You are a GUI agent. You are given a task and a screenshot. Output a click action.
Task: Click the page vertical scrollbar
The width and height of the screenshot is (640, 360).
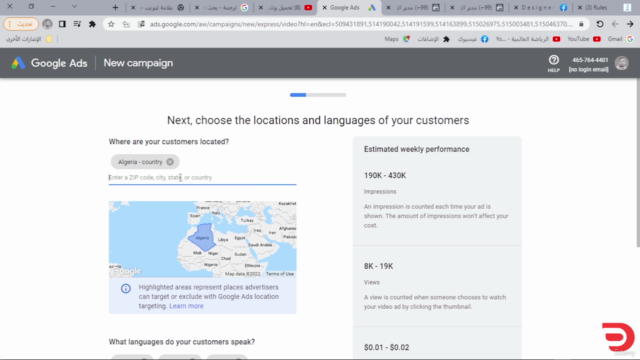click(638, 163)
